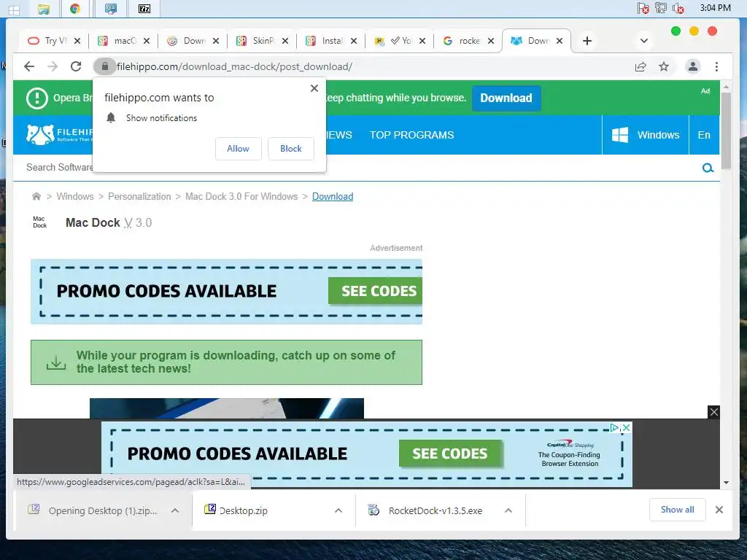Click the scrollbar down arrow
This screenshot has height=560, width=747.
pyautogui.click(x=726, y=483)
